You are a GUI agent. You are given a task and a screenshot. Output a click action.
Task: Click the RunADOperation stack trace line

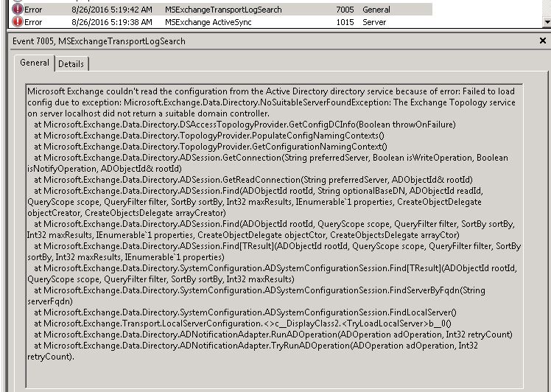[x=273, y=335]
